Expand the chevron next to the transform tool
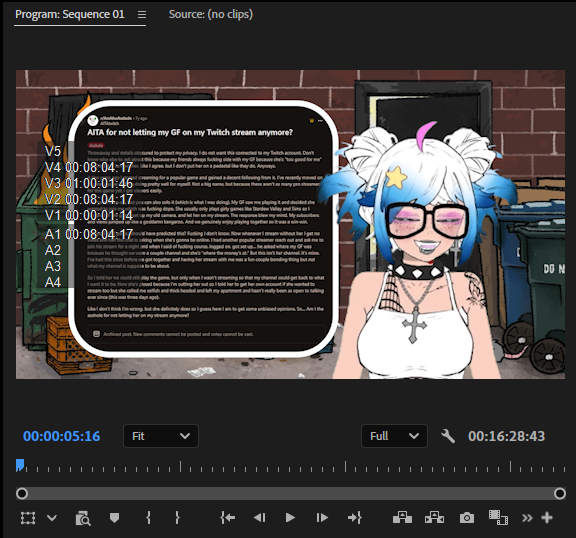This screenshot has width=576, height=538. (x=52, y=518)
